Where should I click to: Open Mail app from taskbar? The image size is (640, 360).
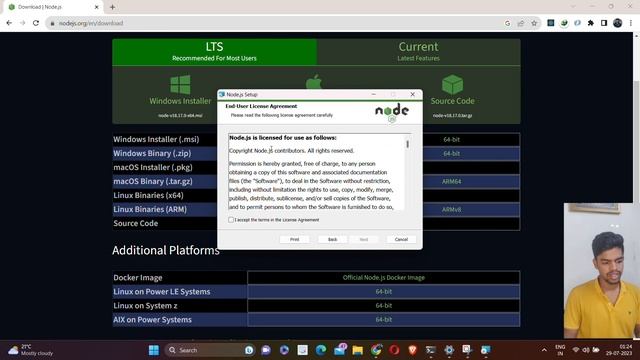340,350
